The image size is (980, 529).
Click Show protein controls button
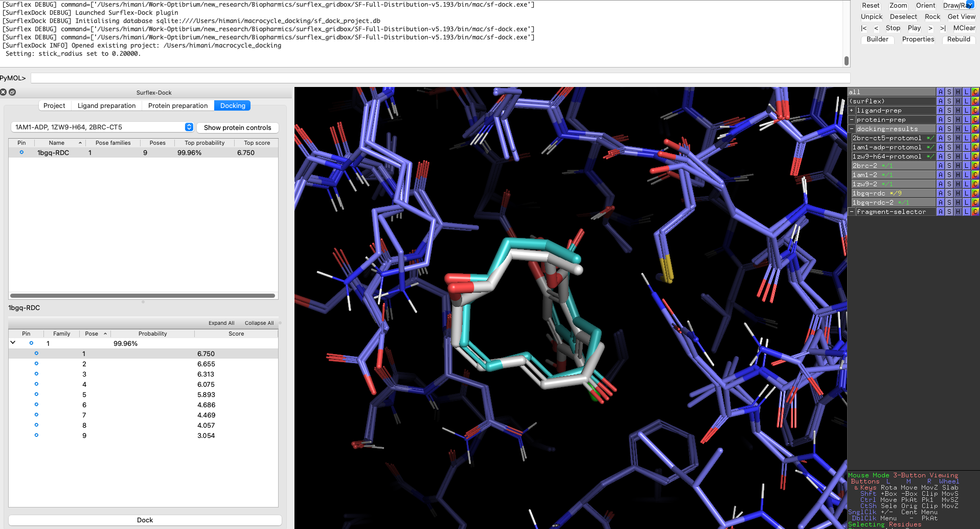pos(237,128)
